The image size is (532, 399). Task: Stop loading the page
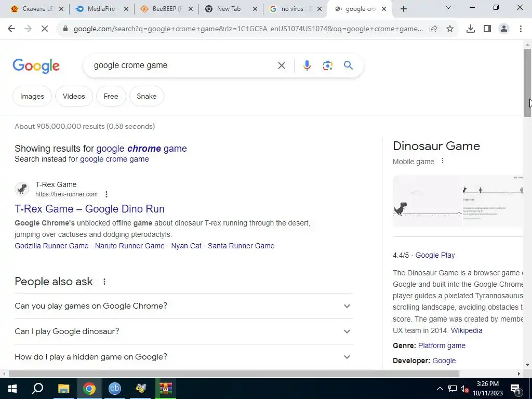45,29
